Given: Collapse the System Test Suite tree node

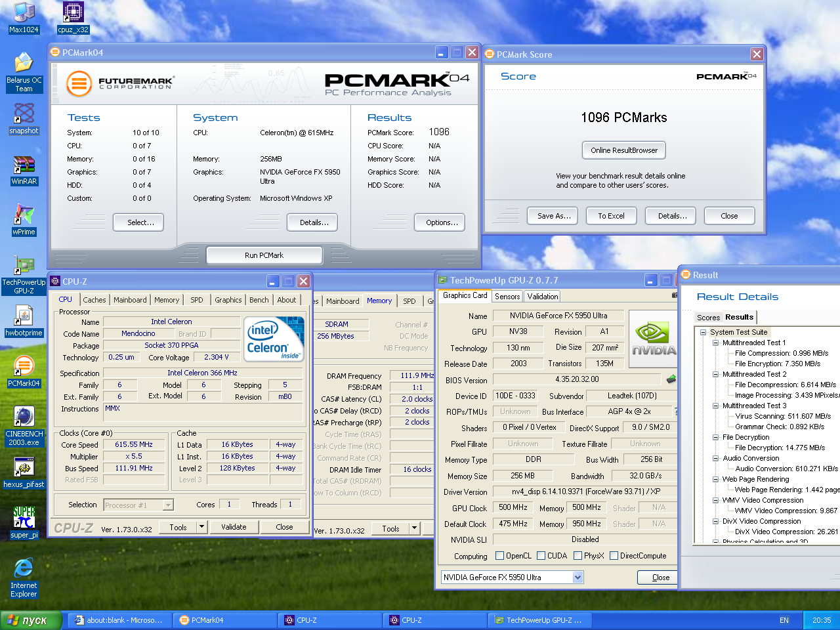Looking at the screenshot, I should point(703,332).
